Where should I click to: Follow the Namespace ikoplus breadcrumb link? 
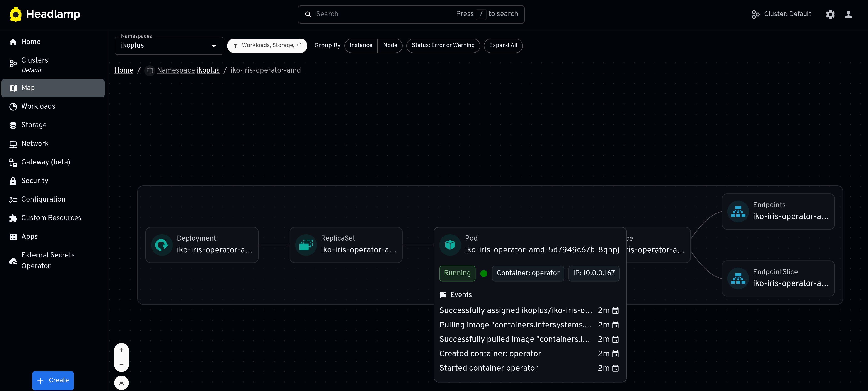188,70
